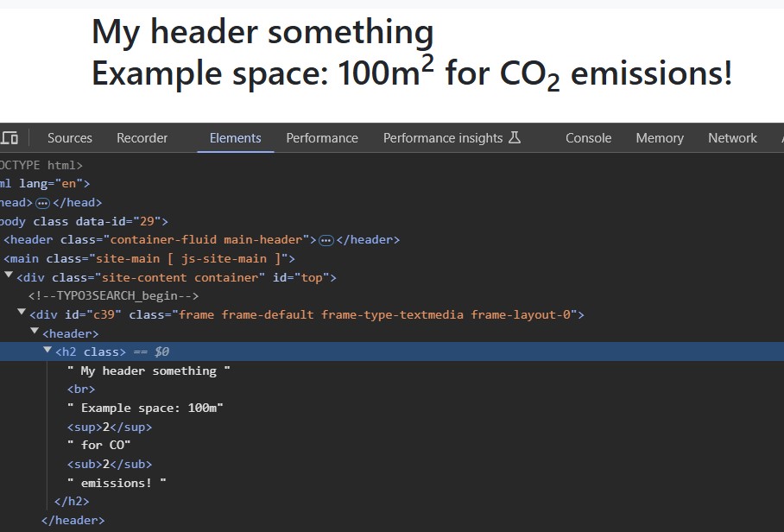Collapse the selected h2 element

tap(47, 351)
